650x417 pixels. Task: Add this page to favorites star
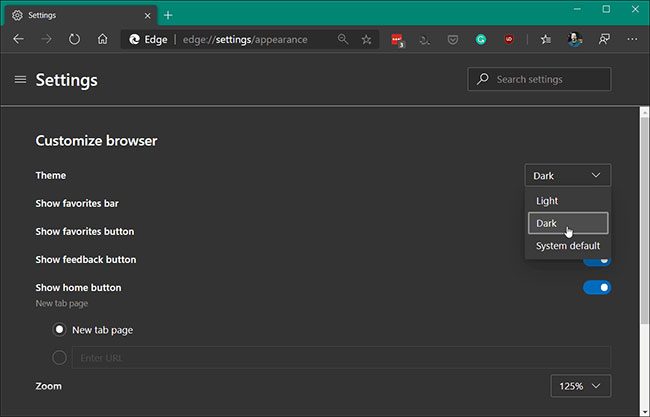(x=366, y=39)
